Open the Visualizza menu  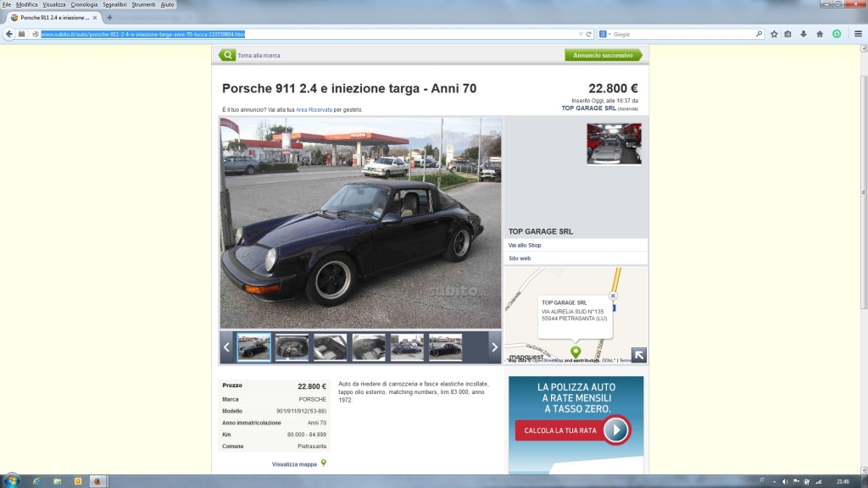point(53,4)
